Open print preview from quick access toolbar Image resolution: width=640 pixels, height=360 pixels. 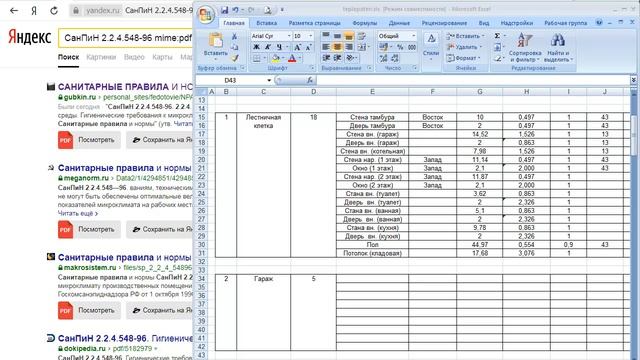(x=268, y=10)
